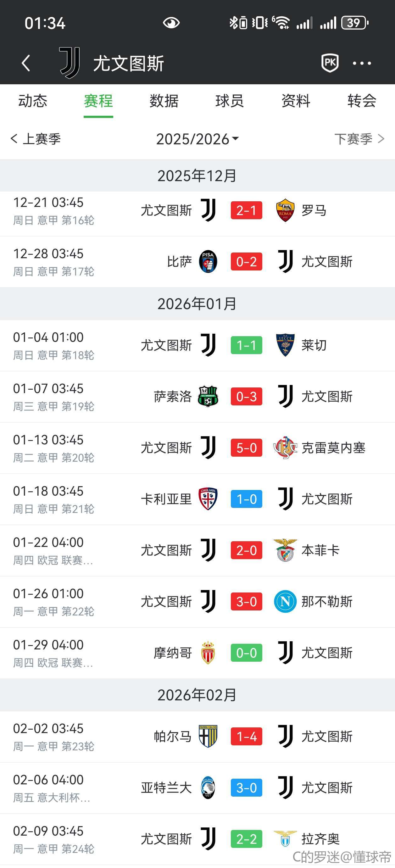Viewport: 395px width, 868px height.
Task: Go to previous season (上赛季)
Action: pyautogui.click(x=36, y=139)
